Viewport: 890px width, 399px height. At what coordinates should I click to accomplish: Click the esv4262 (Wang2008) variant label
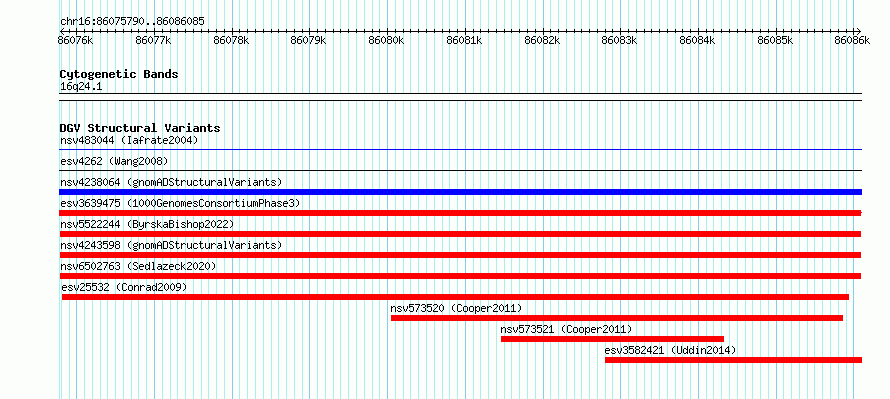114,161
